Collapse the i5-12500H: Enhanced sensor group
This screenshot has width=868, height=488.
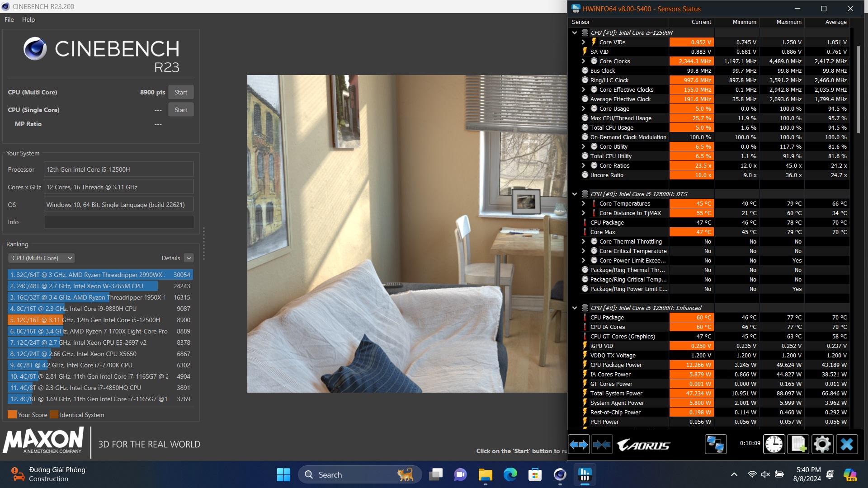pyautogui.click(x=575, y=308)
